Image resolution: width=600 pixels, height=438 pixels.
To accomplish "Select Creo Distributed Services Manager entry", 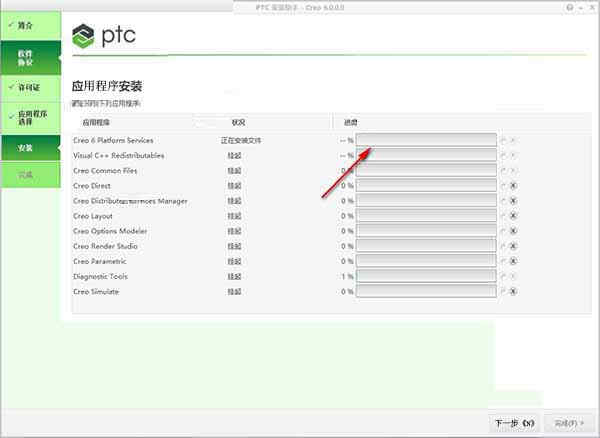I will 130,201.
